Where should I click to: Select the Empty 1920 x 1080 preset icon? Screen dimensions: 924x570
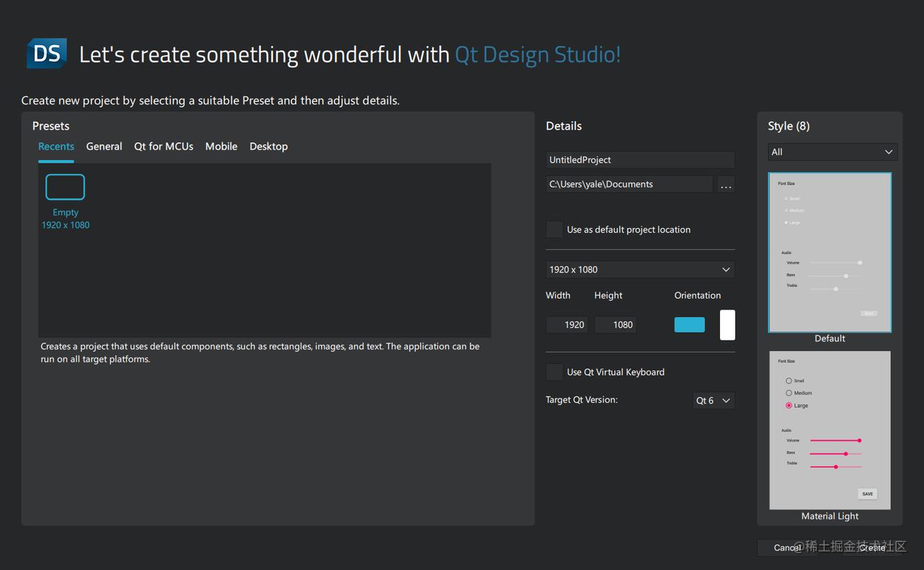point(65,188)
